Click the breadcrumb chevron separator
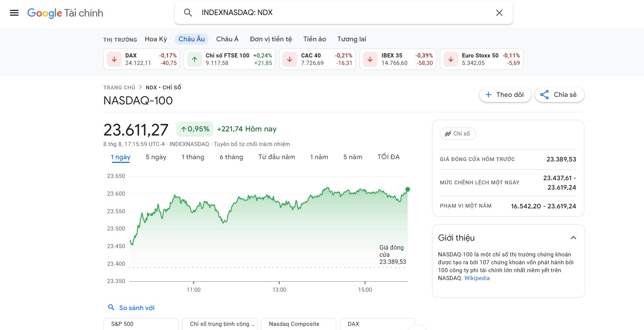The image size is (644, 330). click(x=141, y=87)
